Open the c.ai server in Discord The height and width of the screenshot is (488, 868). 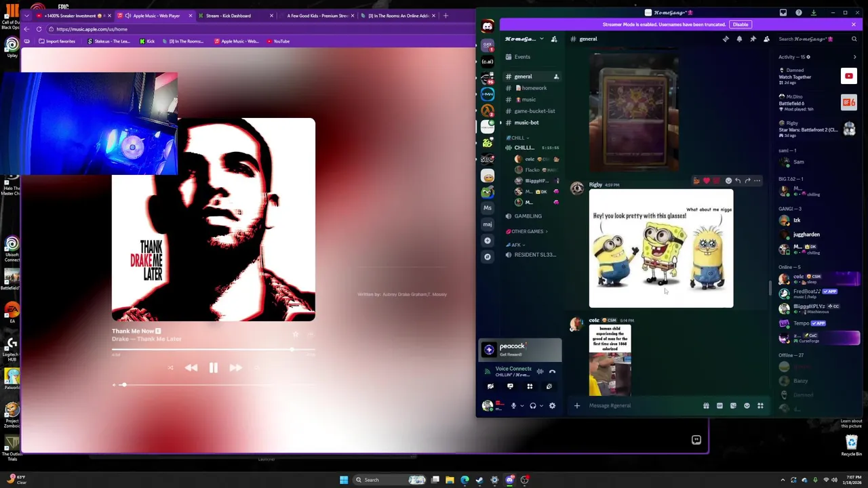488,62
